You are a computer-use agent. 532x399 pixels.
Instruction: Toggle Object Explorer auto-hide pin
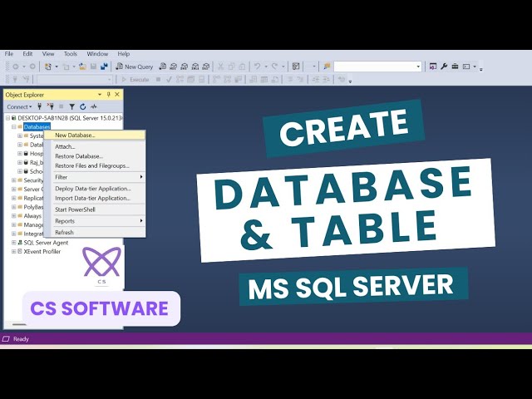click(109, 95)
